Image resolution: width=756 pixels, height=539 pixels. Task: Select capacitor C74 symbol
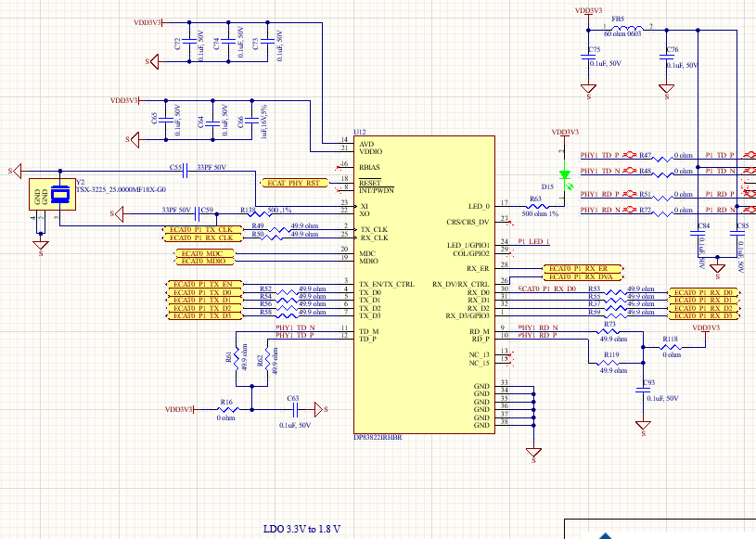click(228, 43)
